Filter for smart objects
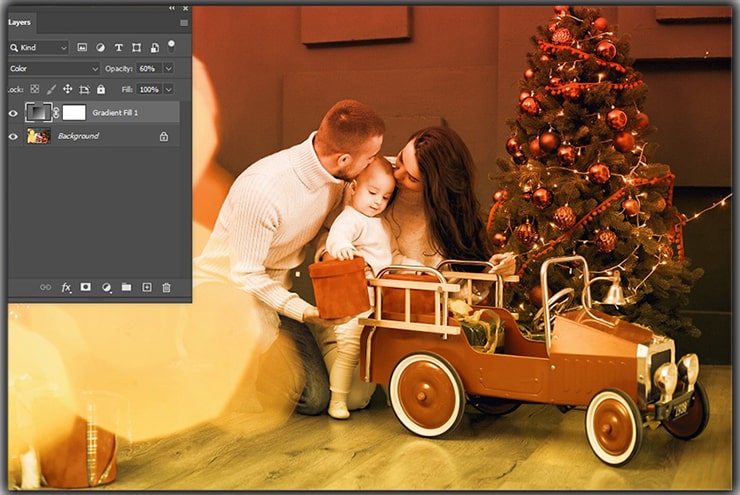This screenshot has height=495, width=740. click(154, 48)
